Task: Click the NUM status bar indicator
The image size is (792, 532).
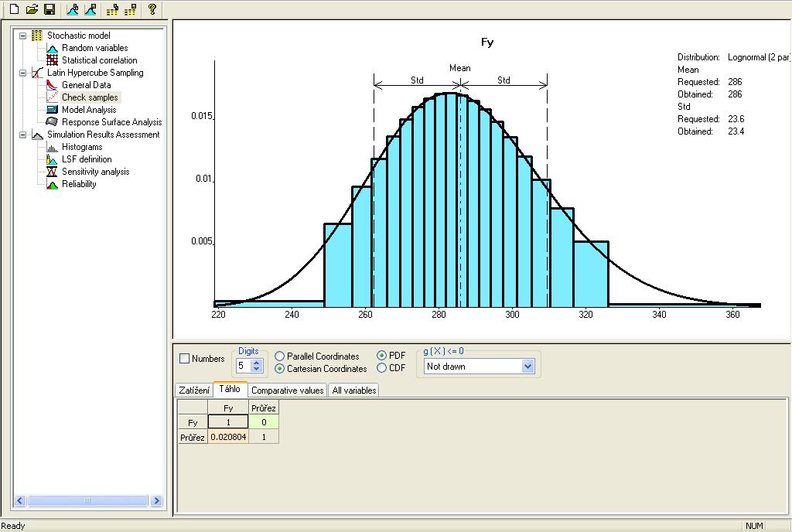Action: tap(754, 526)
